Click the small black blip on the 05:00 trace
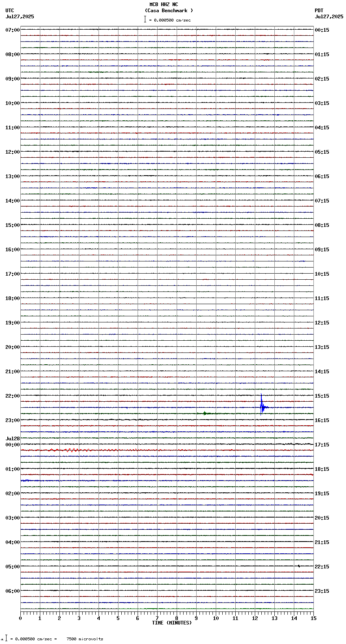Screen dimensions: 346x644 point(299,566)
